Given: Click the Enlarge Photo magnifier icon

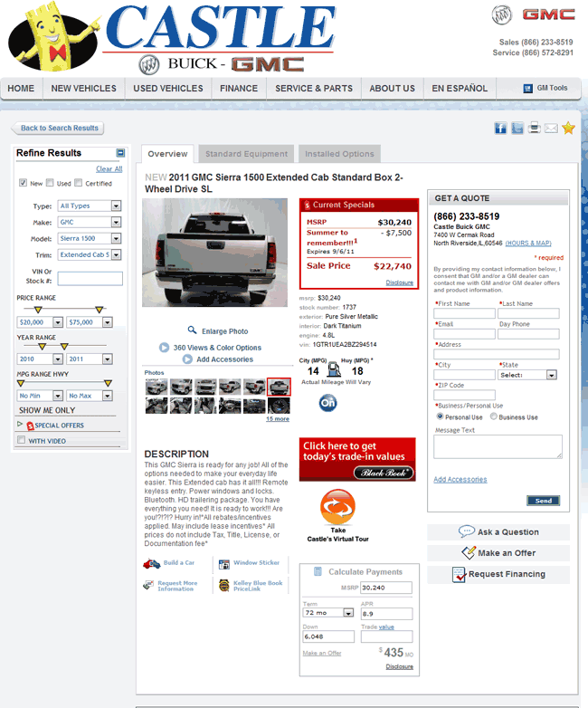Looking at the screenshot, I should tap(193, 330).
